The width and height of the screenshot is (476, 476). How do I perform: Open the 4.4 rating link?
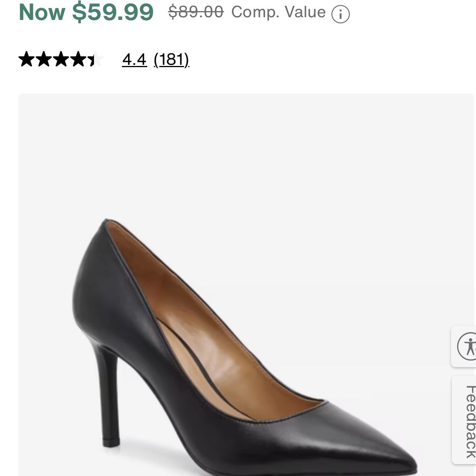coord(134,59)
